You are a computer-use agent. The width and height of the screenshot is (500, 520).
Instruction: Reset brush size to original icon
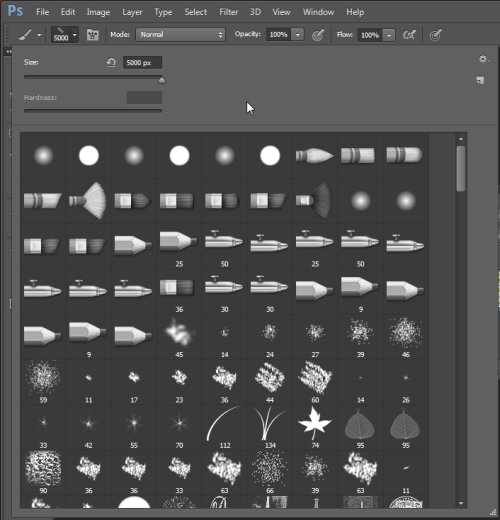(x=111, y=62)
